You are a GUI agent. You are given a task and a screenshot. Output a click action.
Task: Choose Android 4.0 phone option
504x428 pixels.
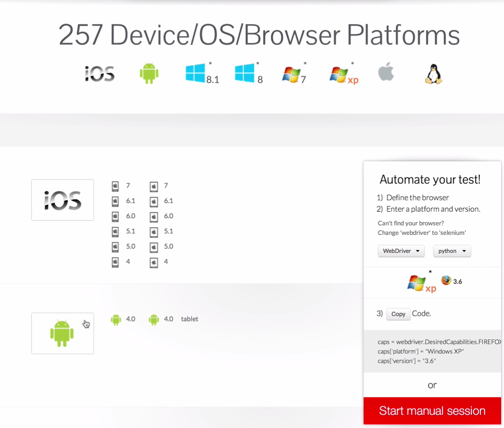pyautogui.click(x=123, y=319)
